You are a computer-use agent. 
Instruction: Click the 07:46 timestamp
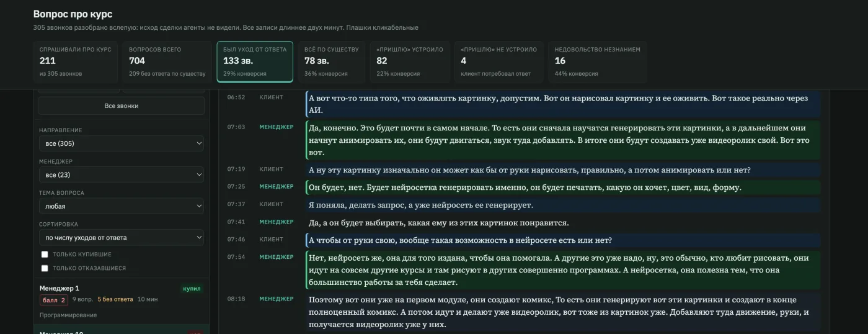coord(236,239)
